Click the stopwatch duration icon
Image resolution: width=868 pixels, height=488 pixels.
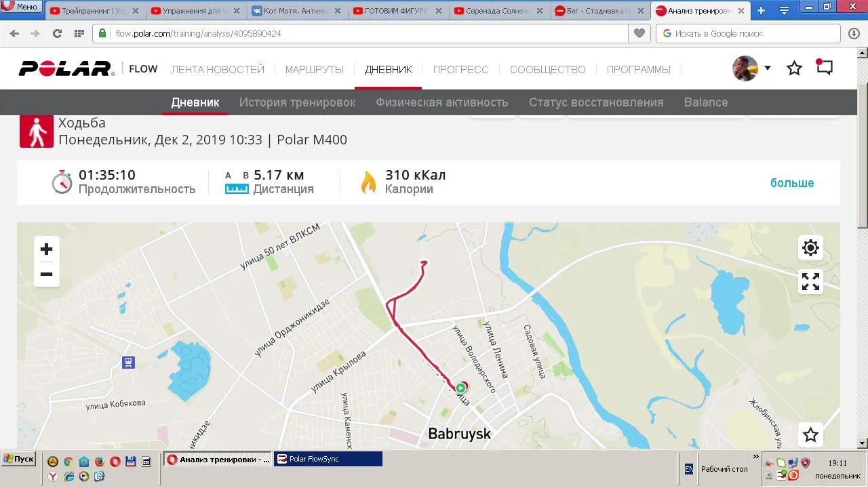62,182
